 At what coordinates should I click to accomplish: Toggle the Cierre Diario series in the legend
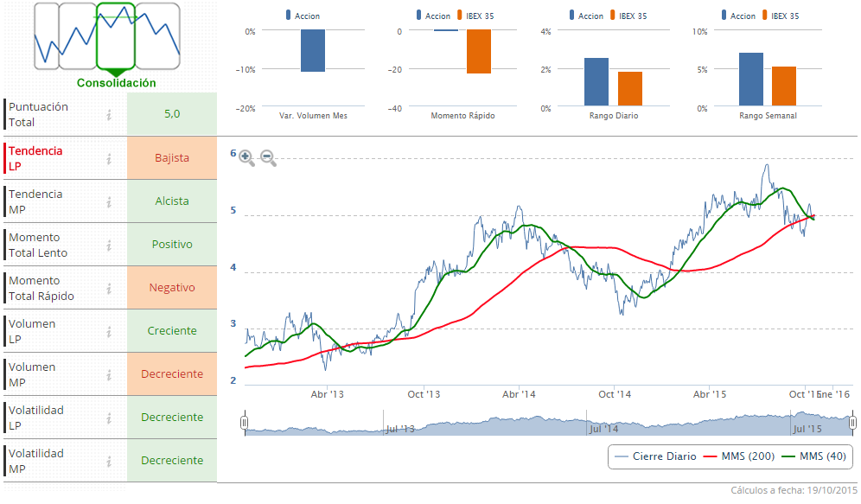pos(654,456)
